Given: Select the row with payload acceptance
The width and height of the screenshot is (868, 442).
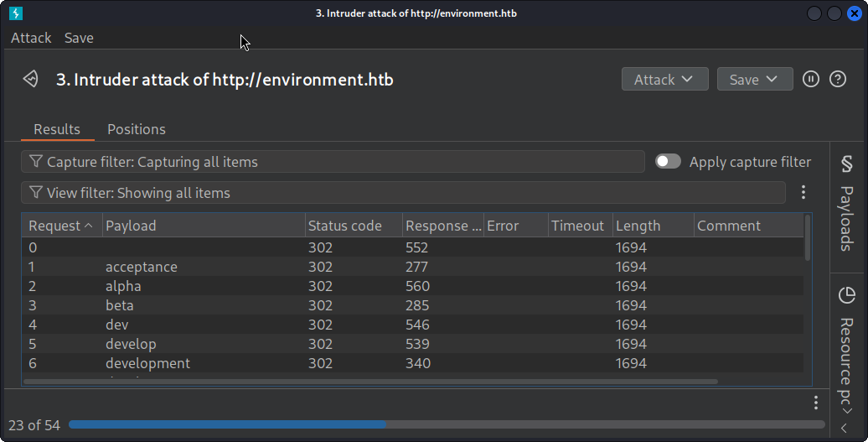Looking at the screenshot, I should (x=413, y=267).
